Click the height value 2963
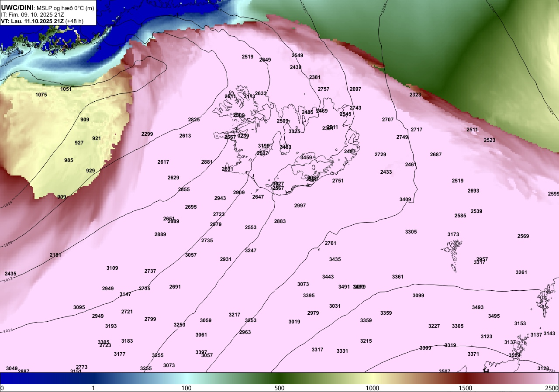 [245, 332]
